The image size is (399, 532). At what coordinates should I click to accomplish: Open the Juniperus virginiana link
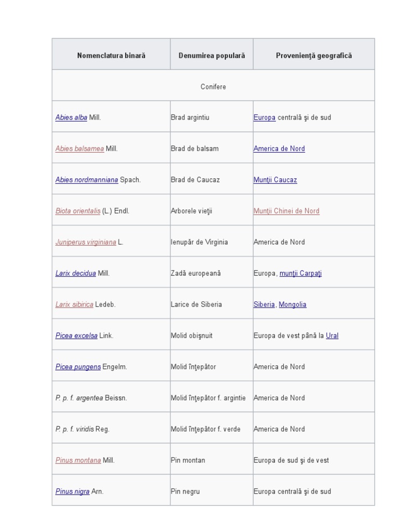[x=86, y=242]
